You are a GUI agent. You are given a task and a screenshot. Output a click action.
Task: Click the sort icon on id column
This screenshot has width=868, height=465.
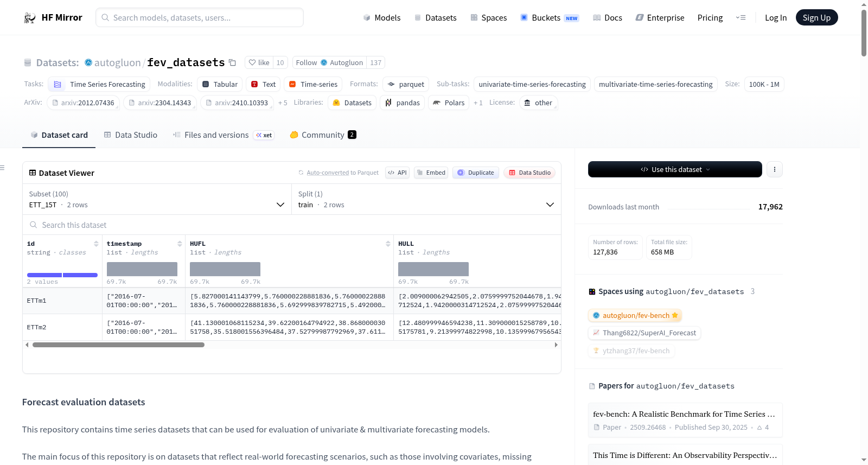(96, 244)
